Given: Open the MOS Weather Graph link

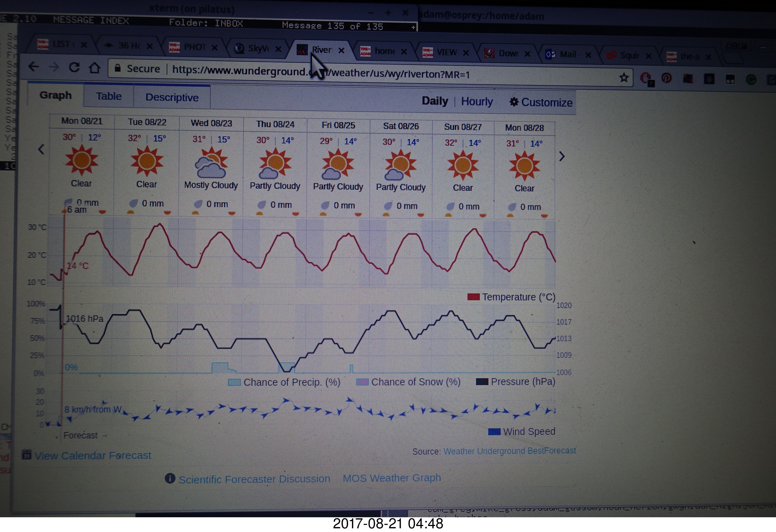Looking at the screenshot, I should (x=391, y=478).
